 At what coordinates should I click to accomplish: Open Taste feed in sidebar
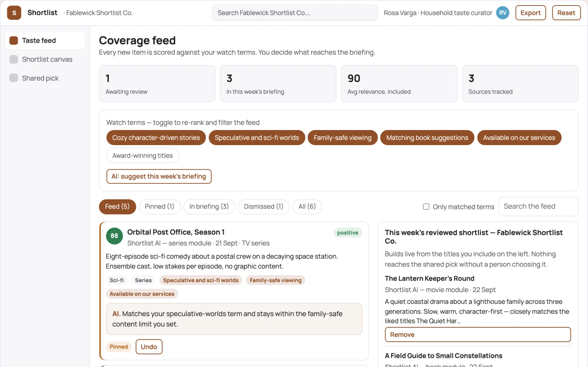pos(45,40)
